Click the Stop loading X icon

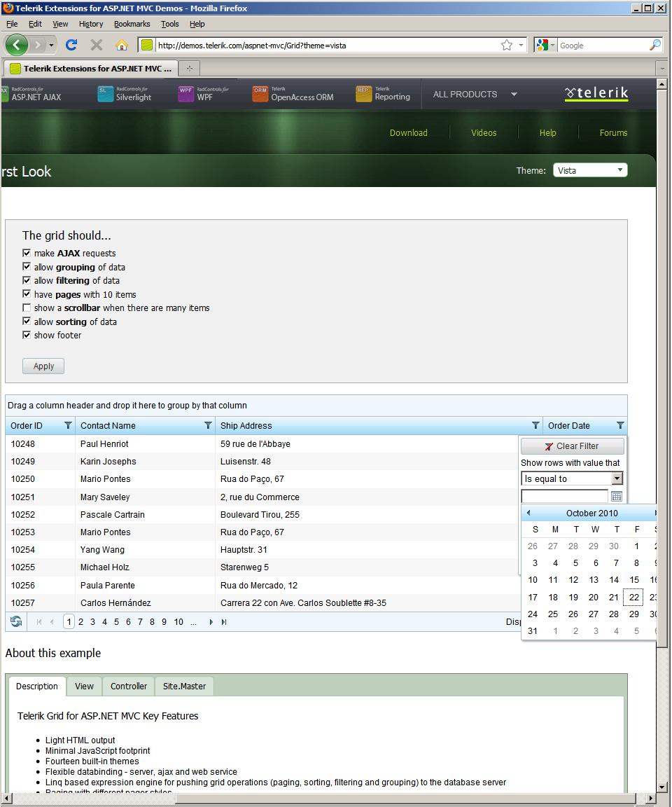pyautogui.click(x=96, y=46)
